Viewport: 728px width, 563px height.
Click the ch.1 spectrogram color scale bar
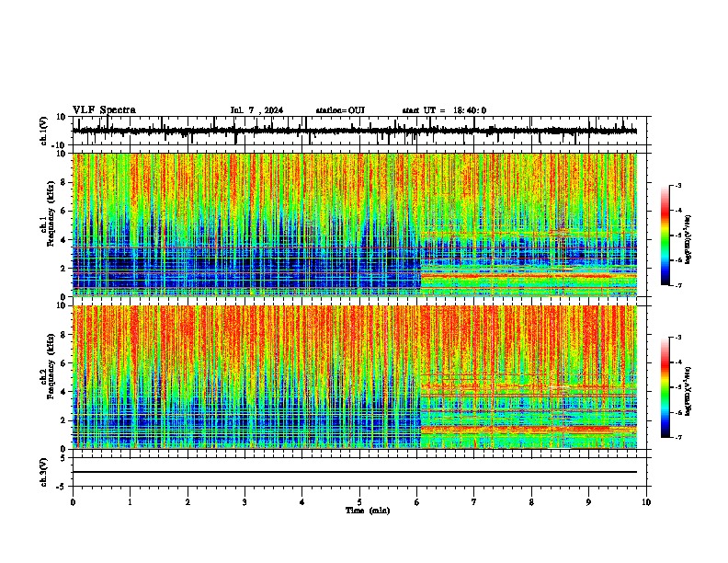665,236
